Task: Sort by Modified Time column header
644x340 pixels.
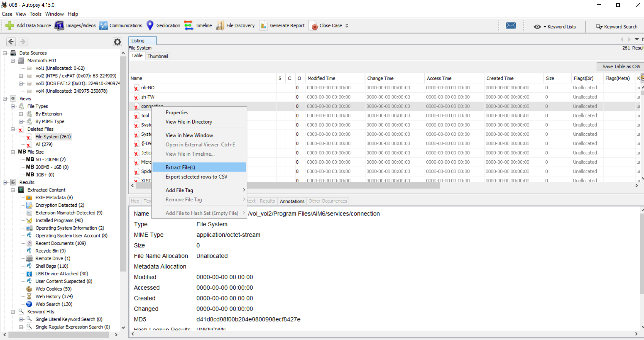Action: click(x=335, y=78)
